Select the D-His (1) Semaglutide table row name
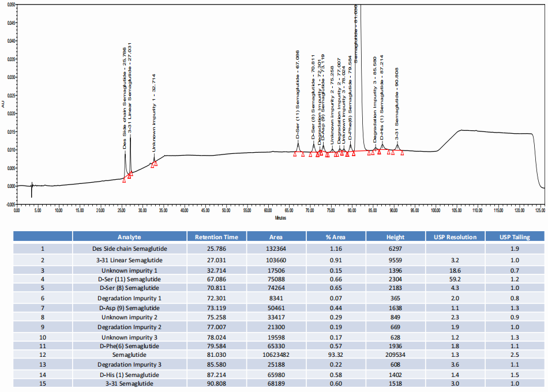 click(129, 375)
